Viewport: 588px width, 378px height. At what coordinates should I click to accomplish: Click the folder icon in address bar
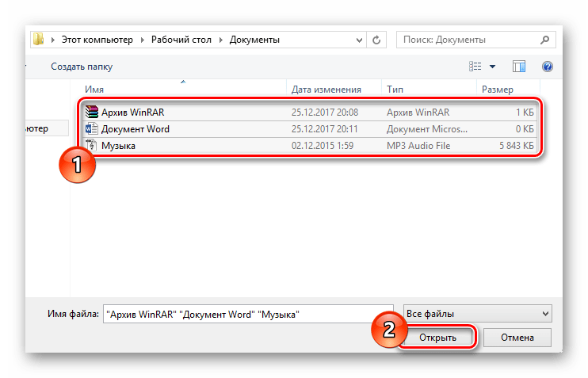pyautogui.click(x=38, y=40)
